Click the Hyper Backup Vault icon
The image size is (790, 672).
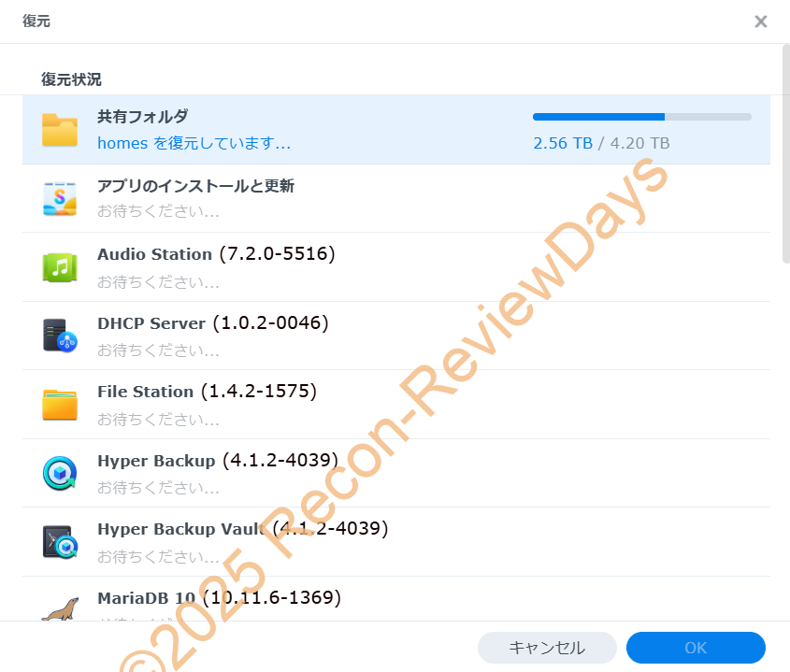[60, 541]
